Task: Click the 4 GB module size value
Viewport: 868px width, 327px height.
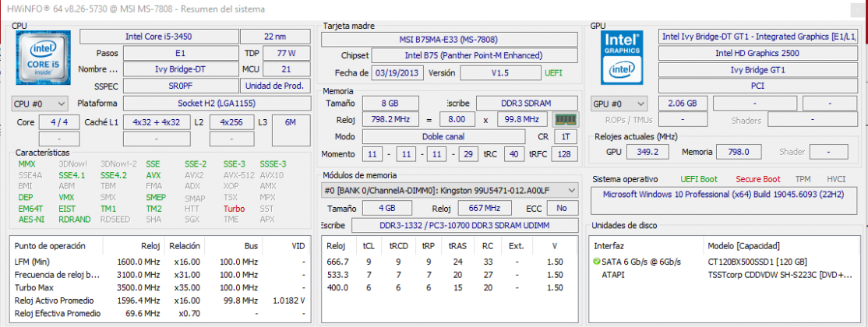Action: tap(386, 209)
